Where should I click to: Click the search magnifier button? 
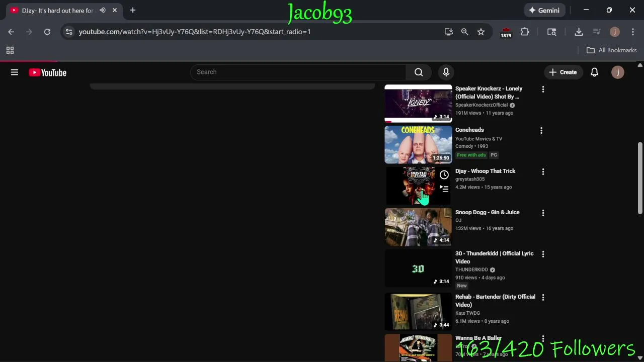click(419, 72)
